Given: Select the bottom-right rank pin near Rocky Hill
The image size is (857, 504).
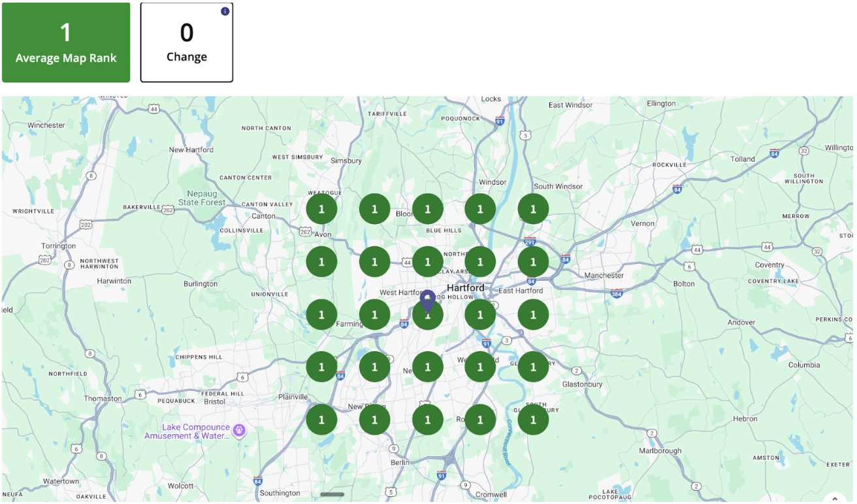Looking at the screenshot, I should click(533, 419).
